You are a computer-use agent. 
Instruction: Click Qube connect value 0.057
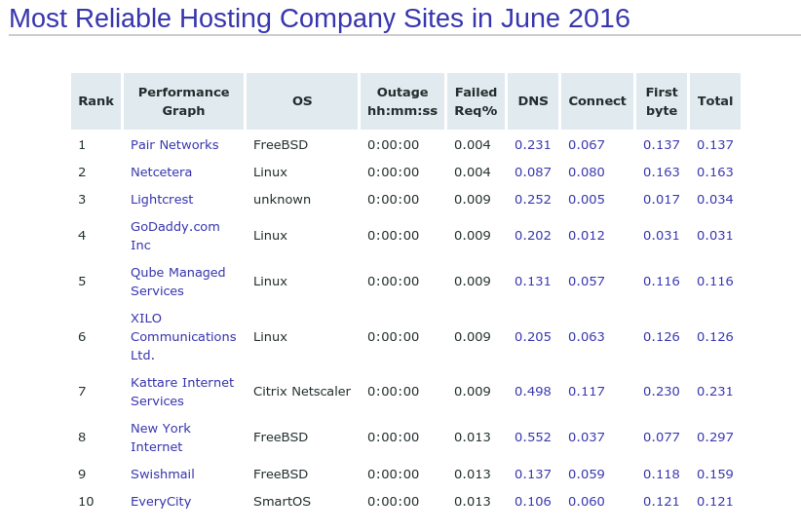click(x=586, y=282)
